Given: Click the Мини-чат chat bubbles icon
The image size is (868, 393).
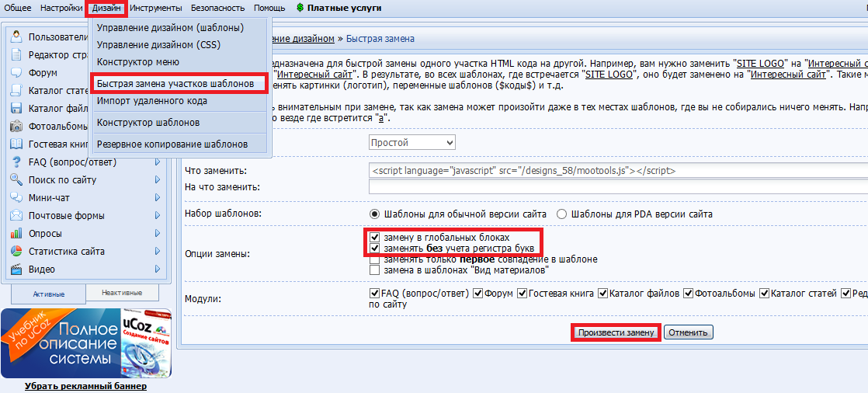Looking at the screenshot, I should tap(16, 197).
